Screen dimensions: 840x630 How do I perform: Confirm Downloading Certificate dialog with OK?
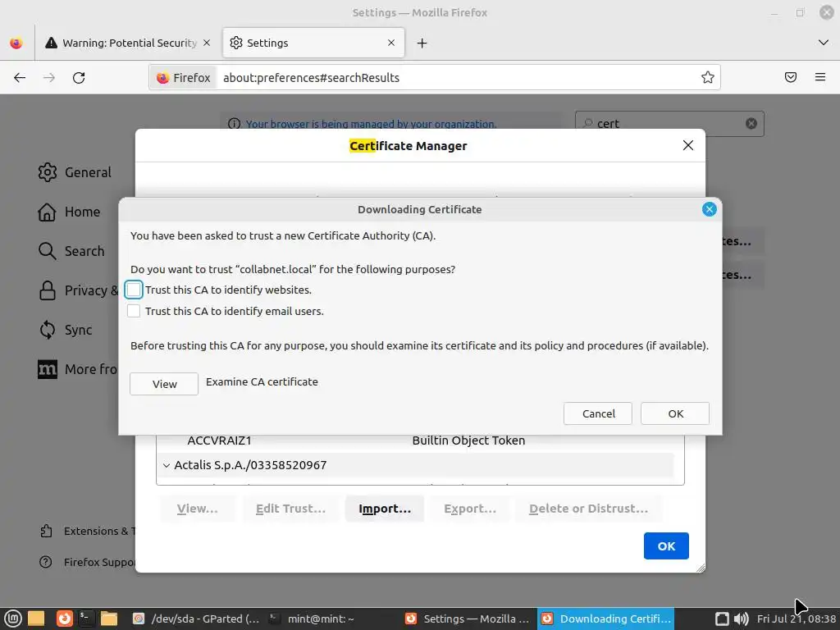[x=675, y=413]
